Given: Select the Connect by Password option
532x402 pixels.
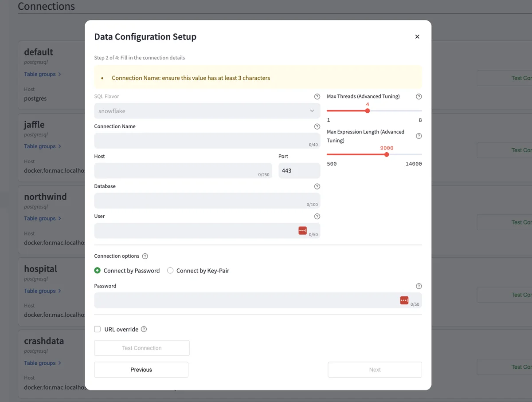Looking at the screenshot, I should click(98, 271).
